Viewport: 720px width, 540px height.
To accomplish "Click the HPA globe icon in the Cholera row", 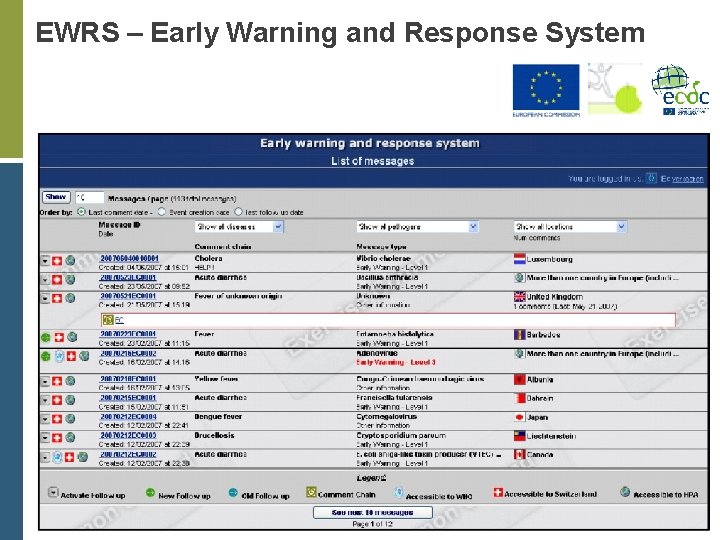I will tap(70, 261).
